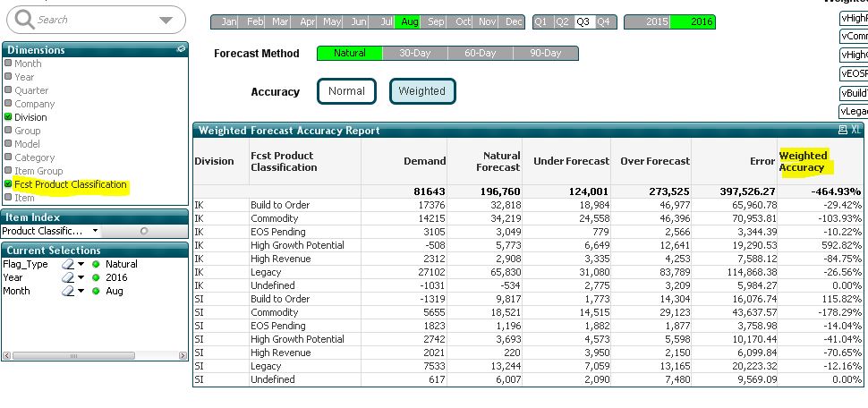
Task: Select the 30-Day forecast method
Action: point(414,54)
